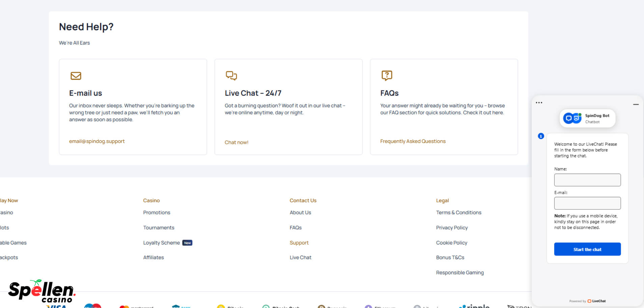Image resolution: width=644 pixels, height=308 pixels.
Task: Click the Spellen casino logo
Action: 41,291
